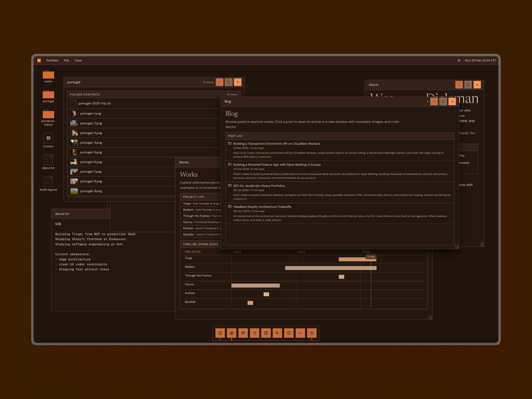Open the briefcase icon in the dock
The image size is (532, 399).
[312, 333]
